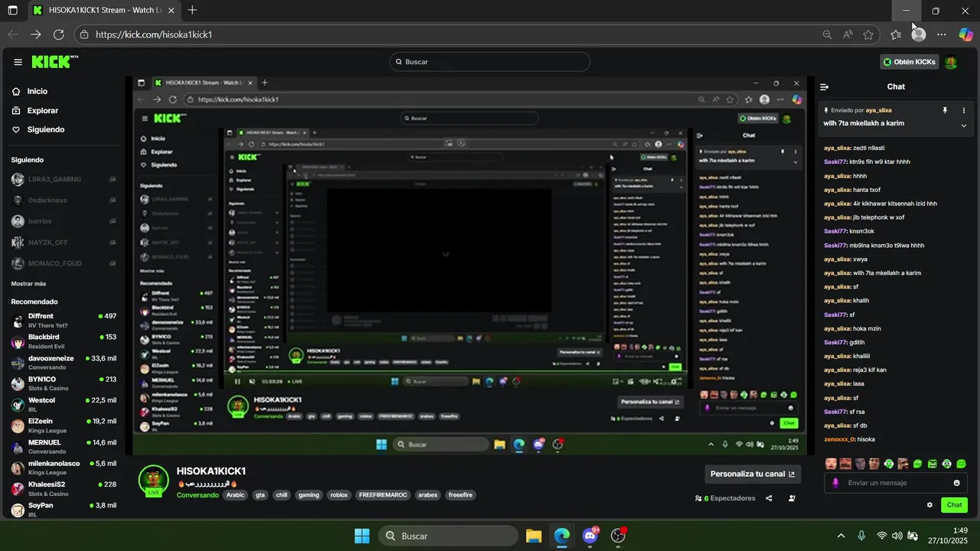View site information lock icon in address bar
980x551 pixels.
85,34
